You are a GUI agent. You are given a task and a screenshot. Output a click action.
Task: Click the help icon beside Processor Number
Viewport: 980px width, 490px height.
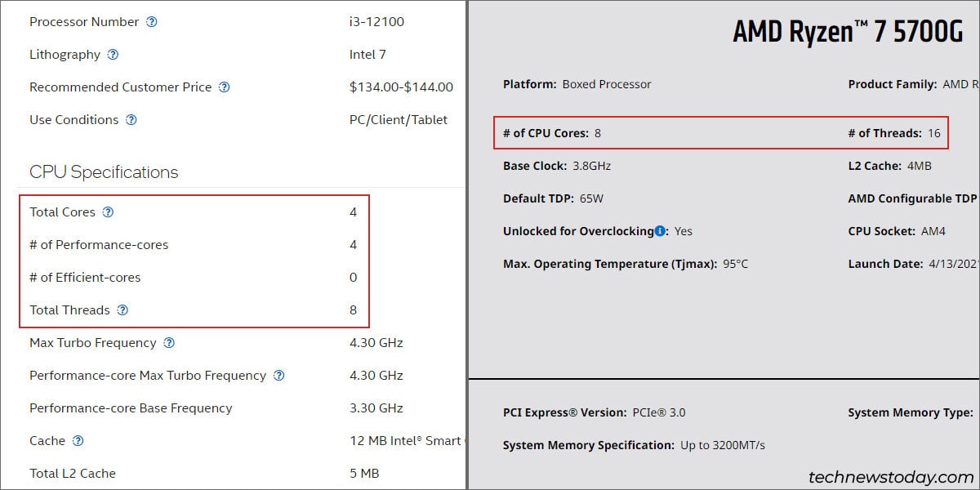point(151,22)
